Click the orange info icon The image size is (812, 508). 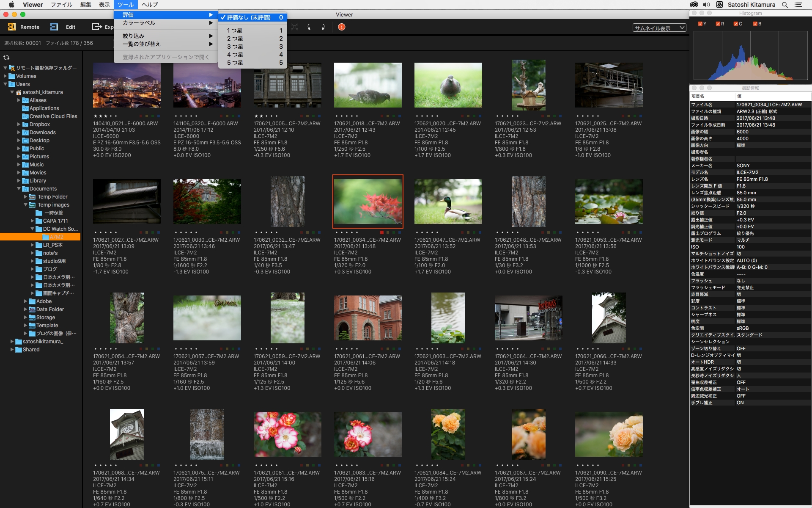pos(342,27)
